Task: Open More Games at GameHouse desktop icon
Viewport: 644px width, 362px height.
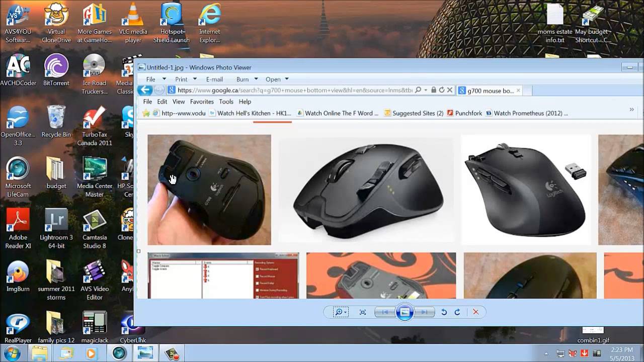Action: [x=95, y=24]
